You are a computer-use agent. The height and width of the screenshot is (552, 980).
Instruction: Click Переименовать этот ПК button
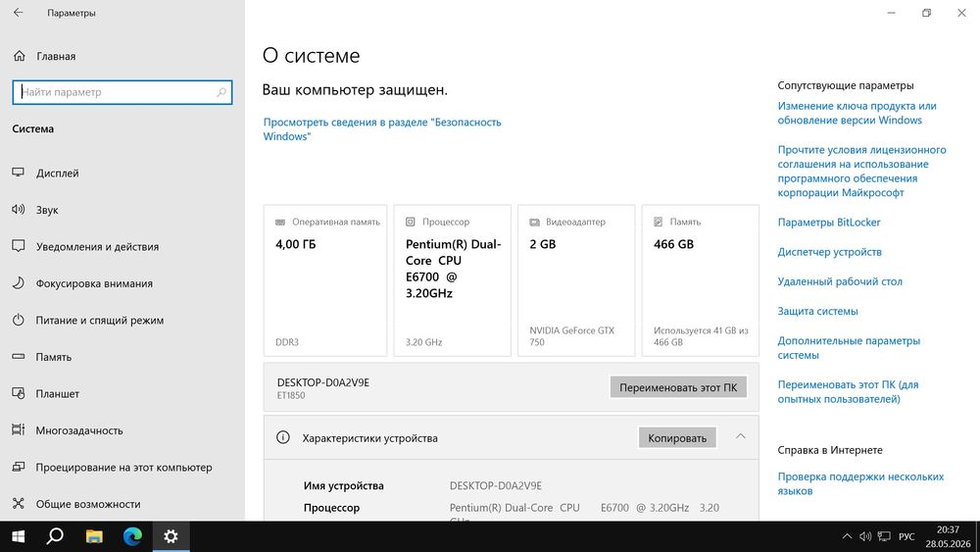pos(678,387)
